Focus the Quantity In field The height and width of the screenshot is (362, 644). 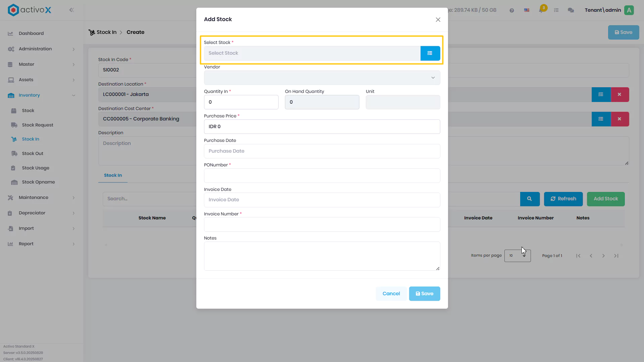241,102
